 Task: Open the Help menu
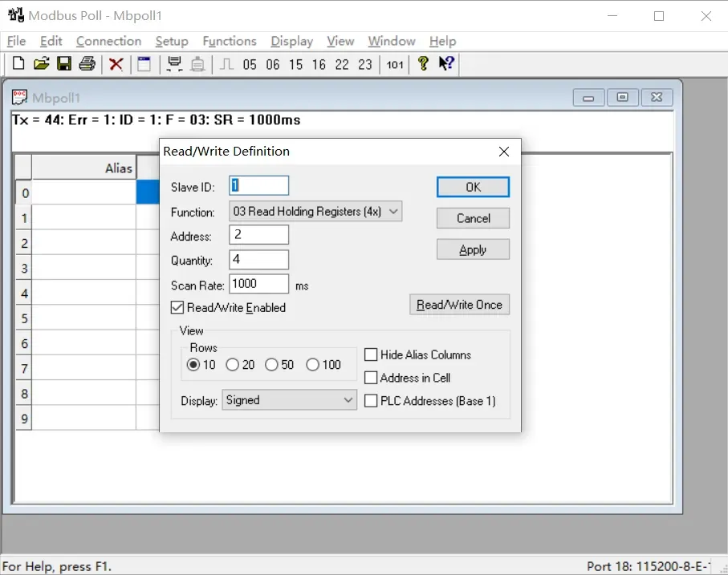(442, 41)
